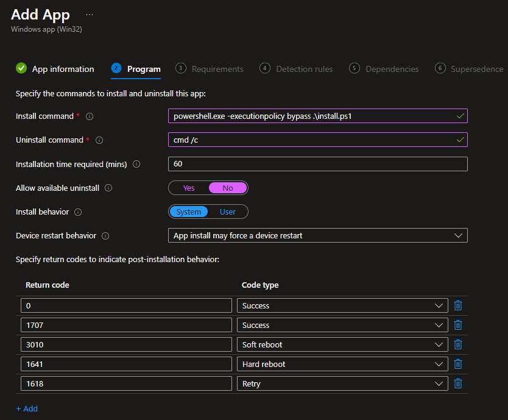Change code type for return code 1618

tap(342, 383)
